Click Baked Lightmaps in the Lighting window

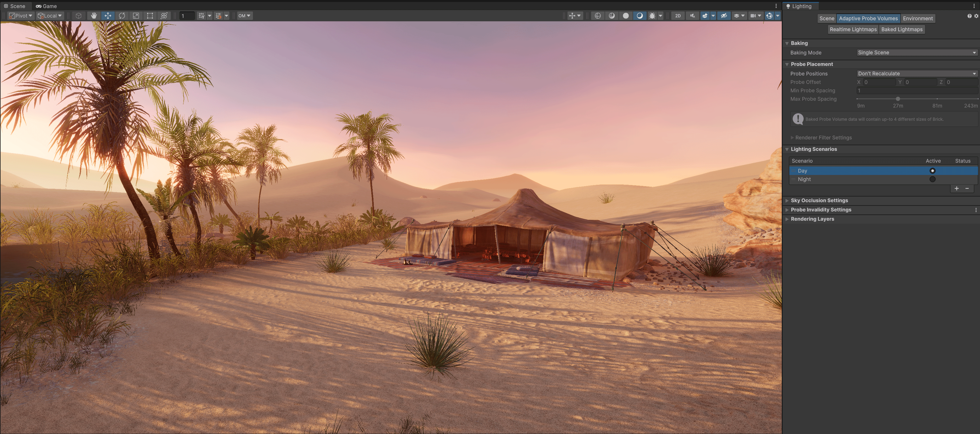[x=902, y=29]
